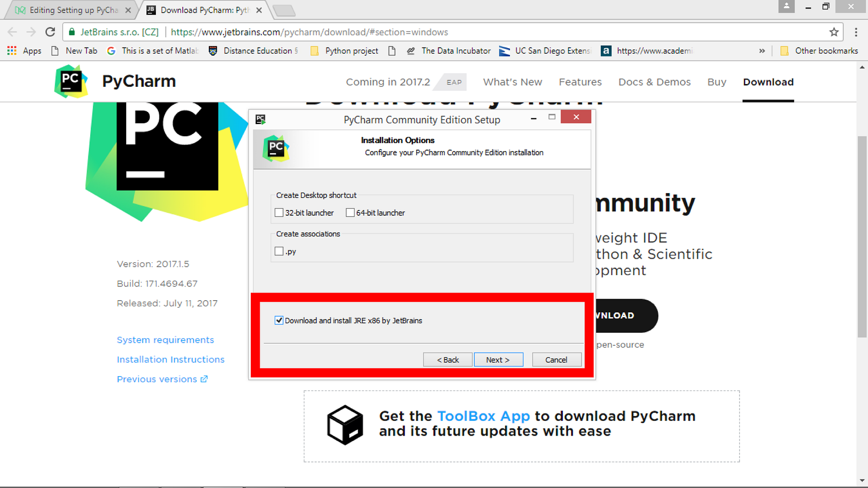Open Chrome's customize menu via three-dot icon
This screenshot has height=488, width=868.
856,32
